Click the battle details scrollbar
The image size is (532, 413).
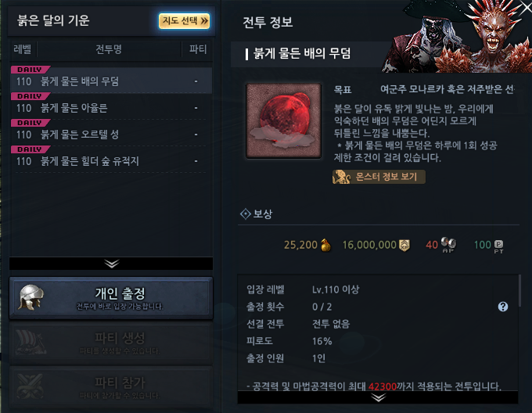coord(519,292)
